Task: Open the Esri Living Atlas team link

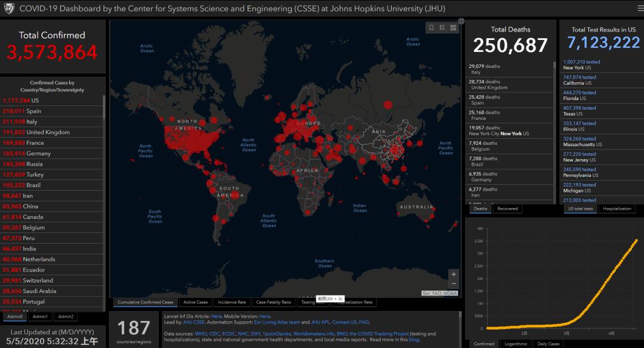Action: [x=277, y=322]
